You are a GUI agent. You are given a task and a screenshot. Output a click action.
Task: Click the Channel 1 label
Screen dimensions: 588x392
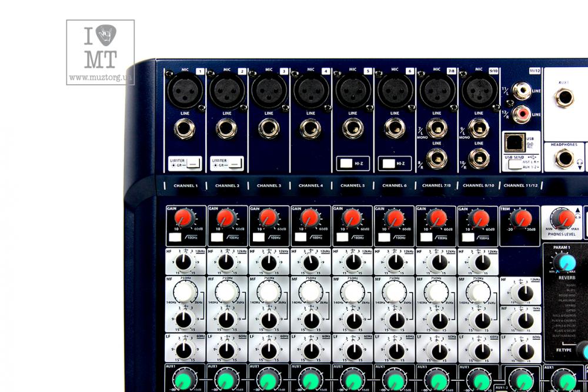pyautogui.click(x=185, y=186)
